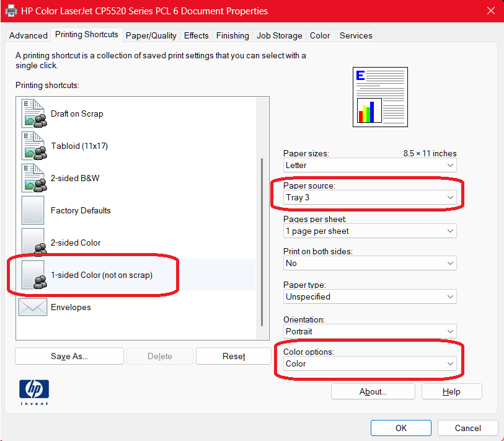Pick the Factory Defaults shortcut icon
The height and width of the screenshot is (441, 504).
point(33,210)
